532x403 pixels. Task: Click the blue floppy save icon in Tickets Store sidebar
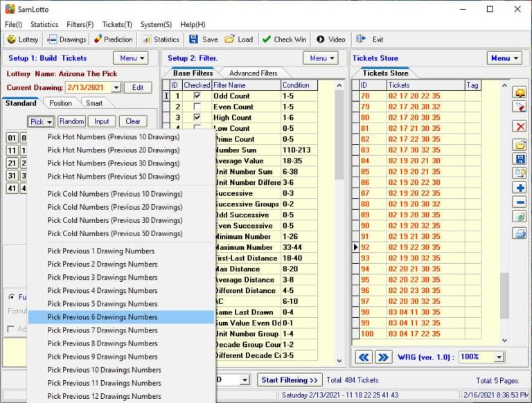(x=520, y=159)
